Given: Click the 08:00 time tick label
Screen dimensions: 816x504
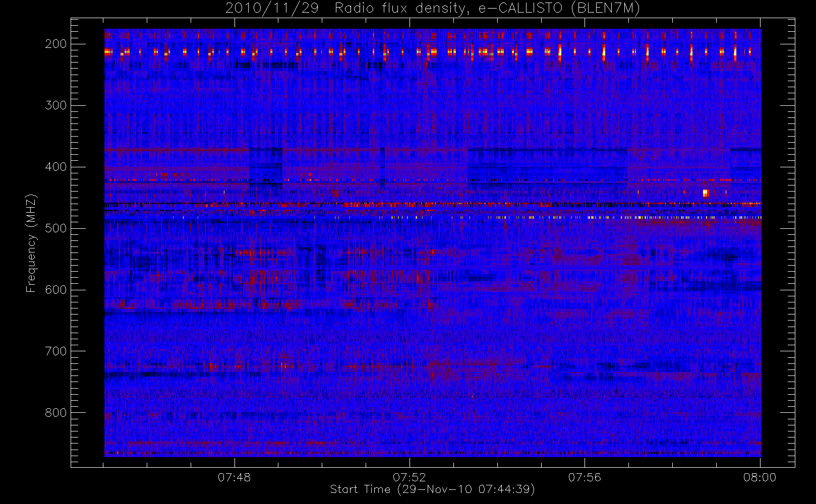Looking at the screenshot, I should [760, 477].
